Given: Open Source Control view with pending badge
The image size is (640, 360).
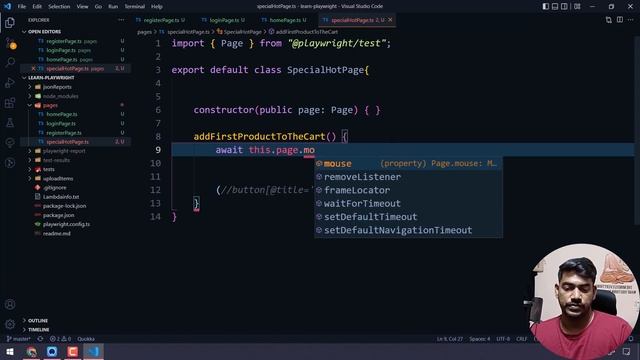Looking at the screenshot, I should pyautogui.click(x=10, y=42).
